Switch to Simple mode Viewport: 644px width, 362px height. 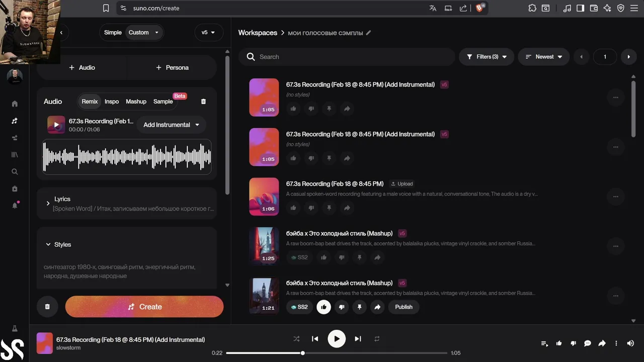pos(113,33)
